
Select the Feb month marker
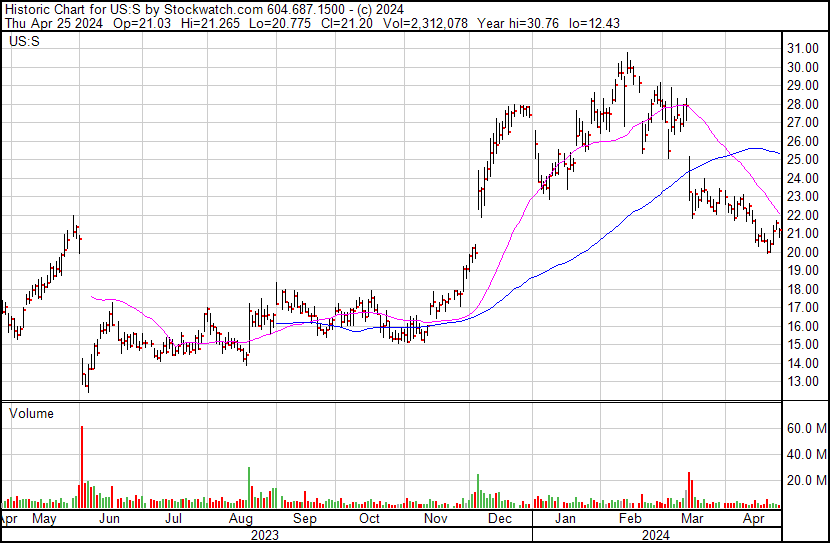(630, 520)
